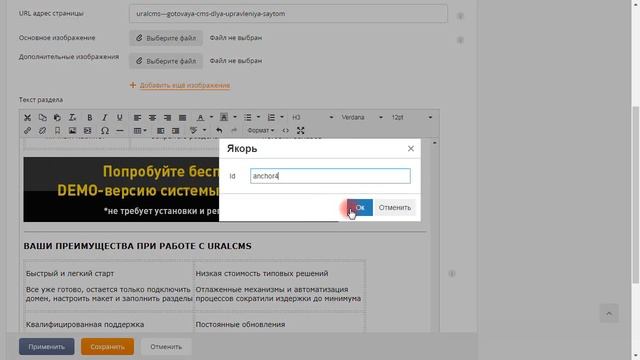
Task: Click the insert media icon
Action: pyautogui.click(x=87, y=131)
